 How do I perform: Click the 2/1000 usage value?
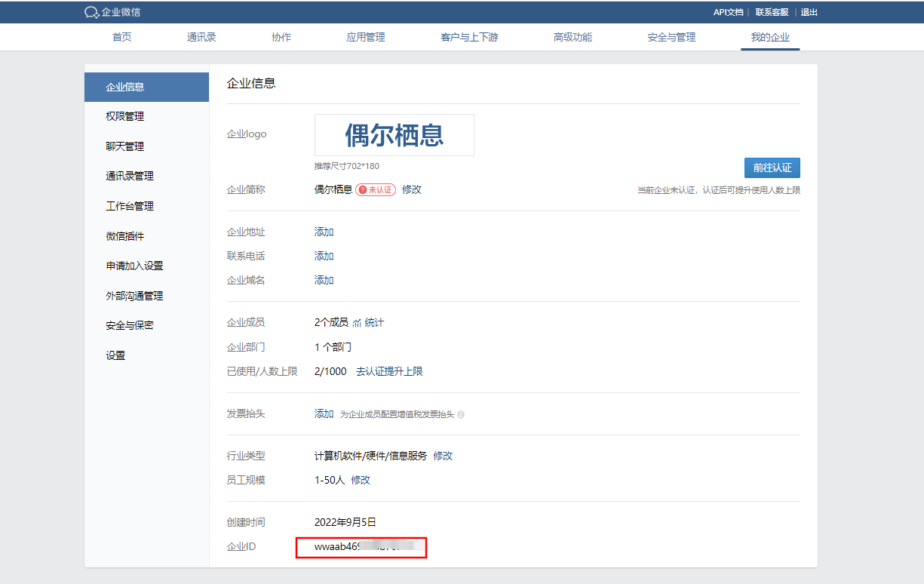point(330,371)
